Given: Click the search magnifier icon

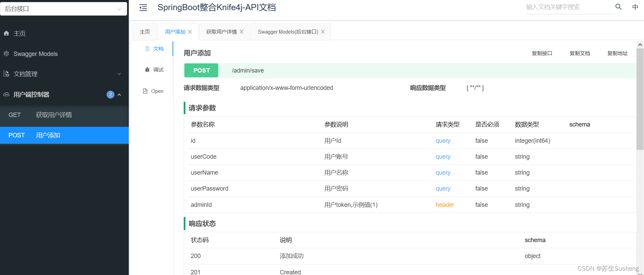Looking at the screenshot, I should [619, 7].
